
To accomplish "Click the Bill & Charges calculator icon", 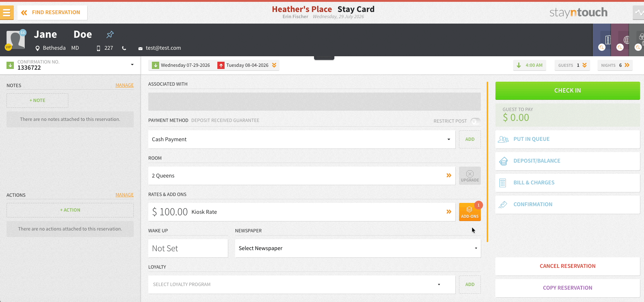I will pyautogui.click(x=503, y=183).
